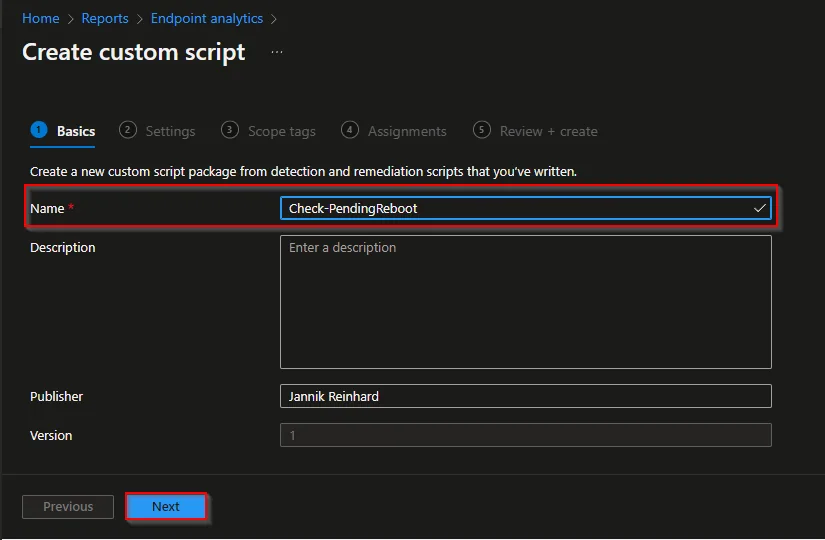Go to Reports breadcrumb
This screenshot has height=540, width=825.
(105, 18)
